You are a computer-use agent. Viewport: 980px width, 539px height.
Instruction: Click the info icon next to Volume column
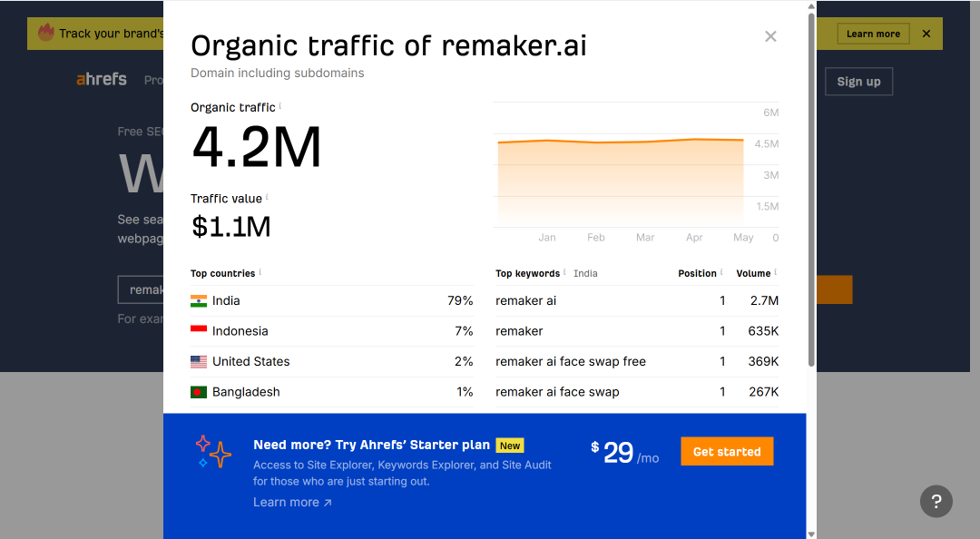[x=776, y=272]
